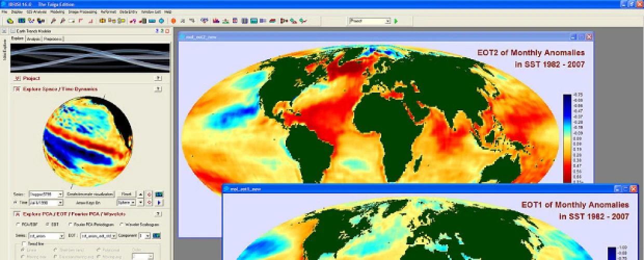Open the Help menu

(168, 11)
